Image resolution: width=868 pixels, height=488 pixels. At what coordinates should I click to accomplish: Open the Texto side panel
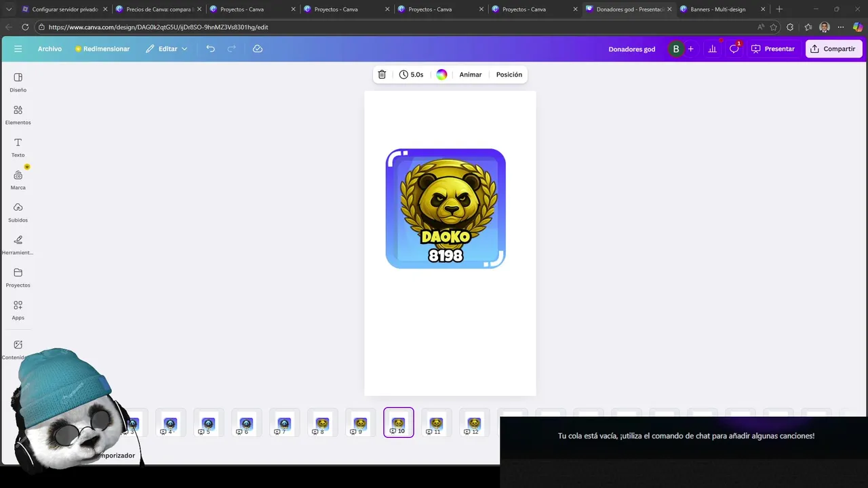pyautogui.click(x=18, y=148)
